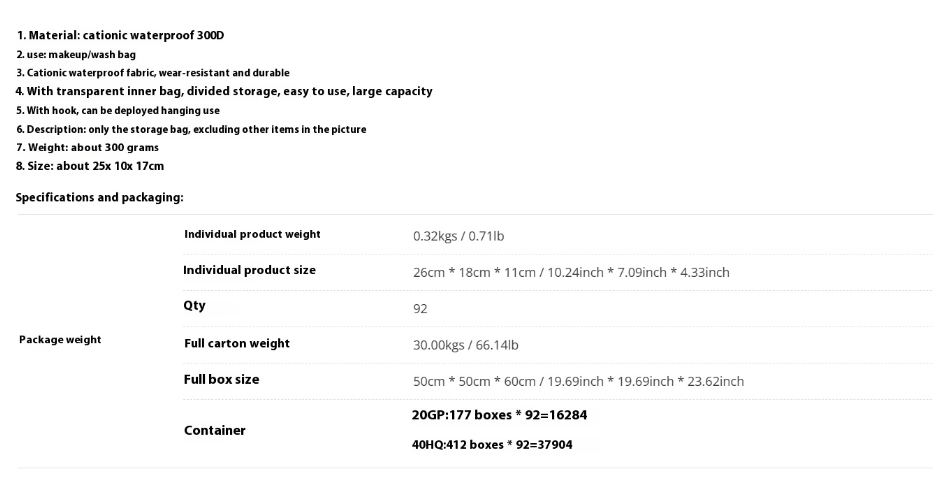Click the 20GP container quantity text
Screen dimensions: 933x486
point(492,414)
